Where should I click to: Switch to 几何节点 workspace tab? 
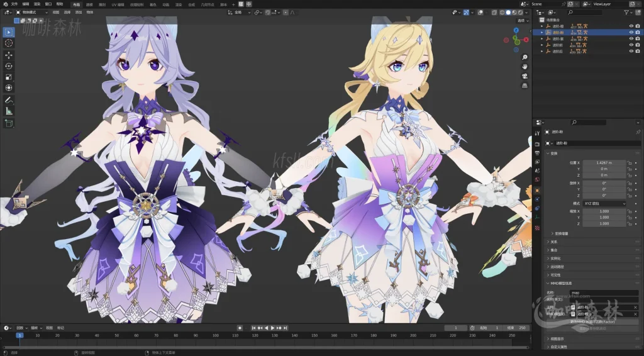pyautogui.click(x=208, y=4)
